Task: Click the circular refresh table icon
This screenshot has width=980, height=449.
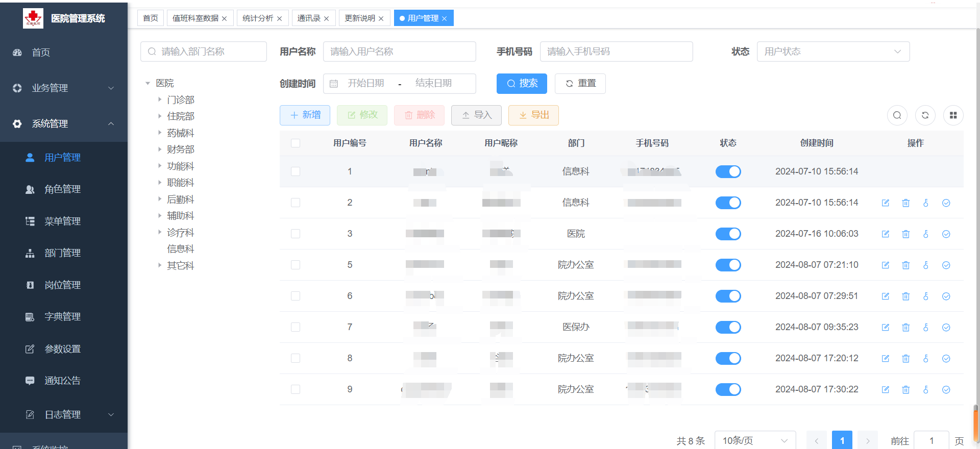Action: coord(925,115)
